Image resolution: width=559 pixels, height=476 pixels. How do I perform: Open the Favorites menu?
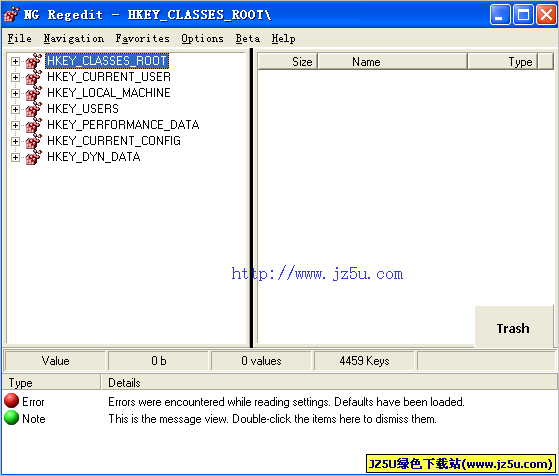point(142,39)
